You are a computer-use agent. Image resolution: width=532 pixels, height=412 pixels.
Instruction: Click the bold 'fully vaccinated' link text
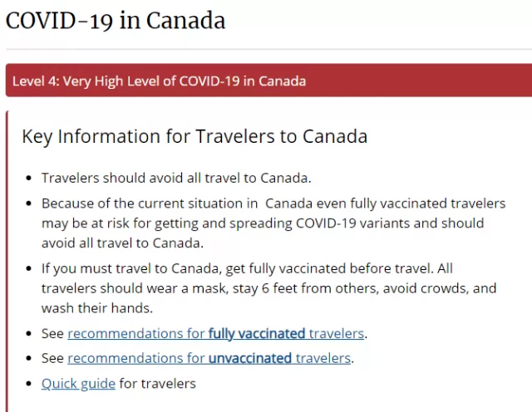[257, 334]
